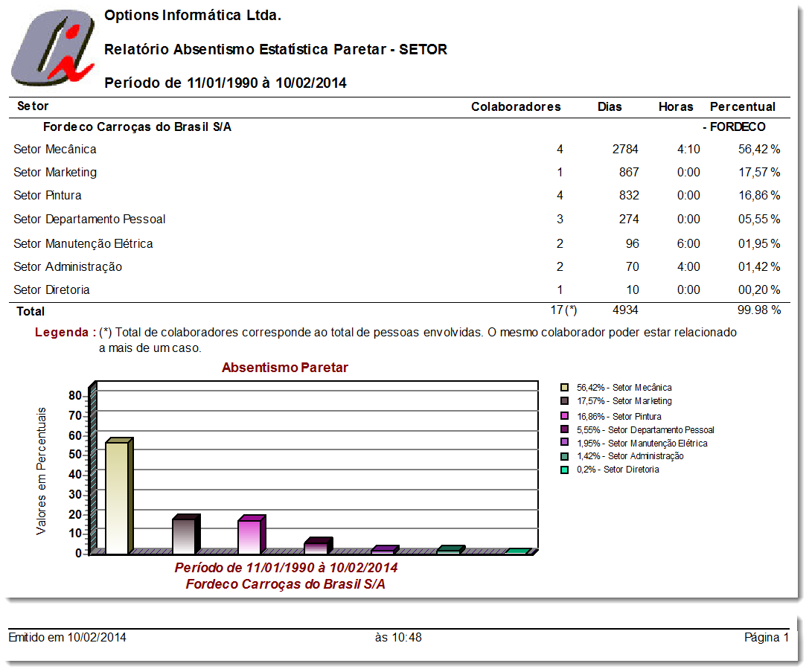
Task: Click the days value 274
Action: coord(629,220)
